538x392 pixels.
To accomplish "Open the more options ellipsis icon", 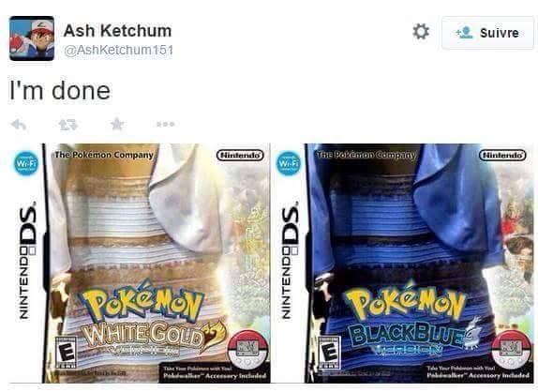I will coord(166,124).
